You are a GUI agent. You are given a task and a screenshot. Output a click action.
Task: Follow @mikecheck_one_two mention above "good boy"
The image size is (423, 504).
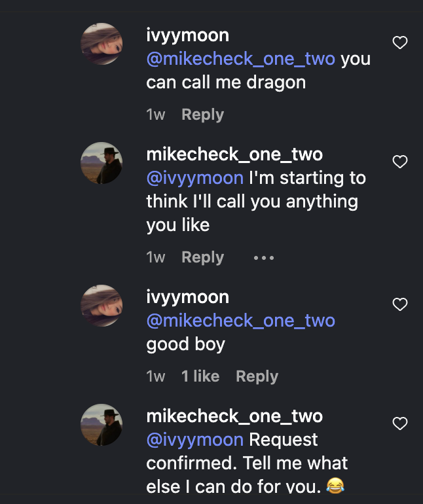click(240, 321)
